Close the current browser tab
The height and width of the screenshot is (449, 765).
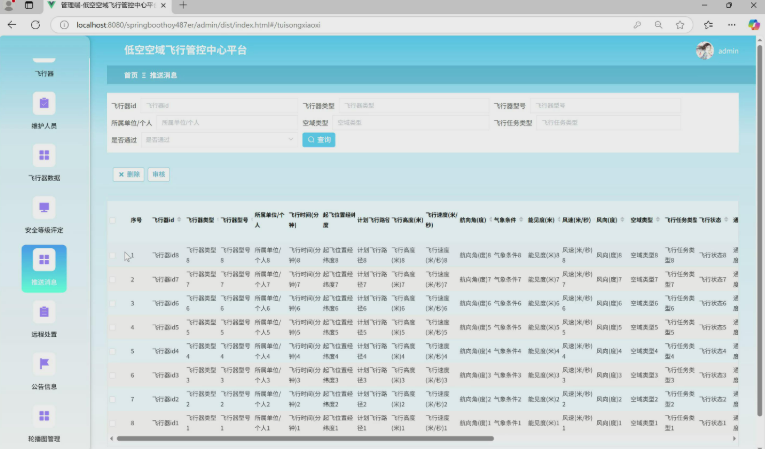click(163, 5)
